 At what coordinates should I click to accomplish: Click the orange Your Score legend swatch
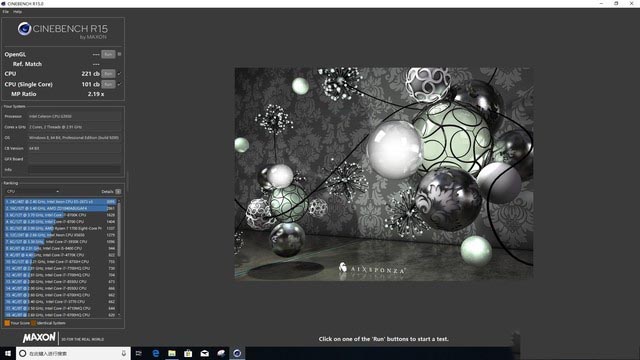pos(7,323)
